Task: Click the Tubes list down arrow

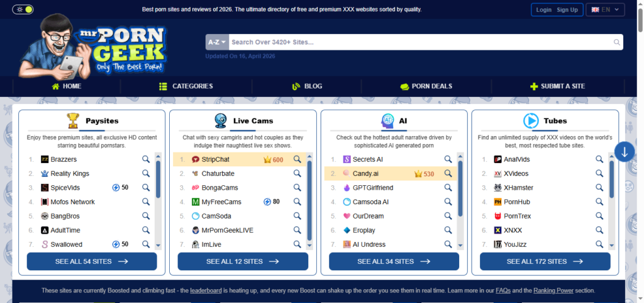Action: (x=611, y=246)
